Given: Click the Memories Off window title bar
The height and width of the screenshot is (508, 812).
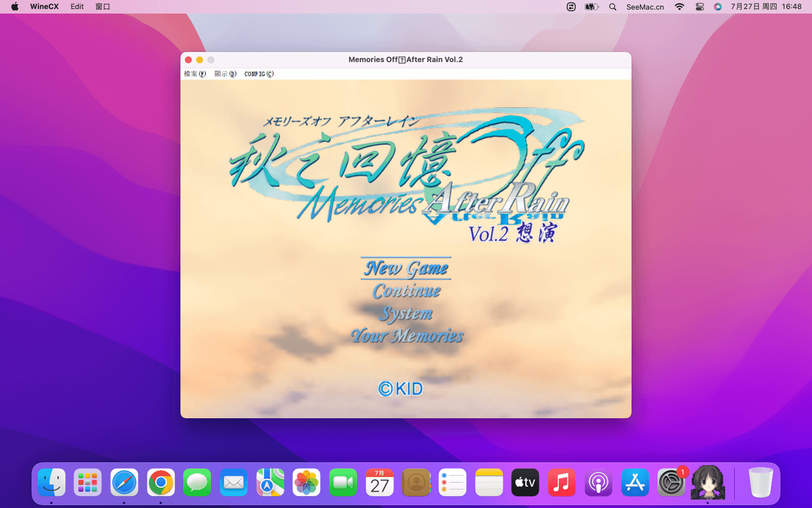Looking at the screenshot, I should coord(406,60).
